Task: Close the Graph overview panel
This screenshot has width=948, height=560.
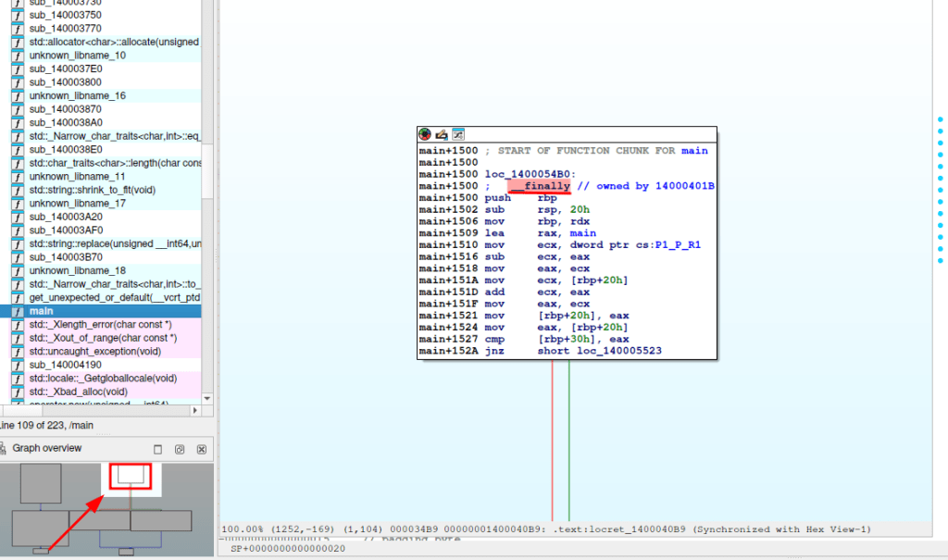Action: click(x=201, y=449)
